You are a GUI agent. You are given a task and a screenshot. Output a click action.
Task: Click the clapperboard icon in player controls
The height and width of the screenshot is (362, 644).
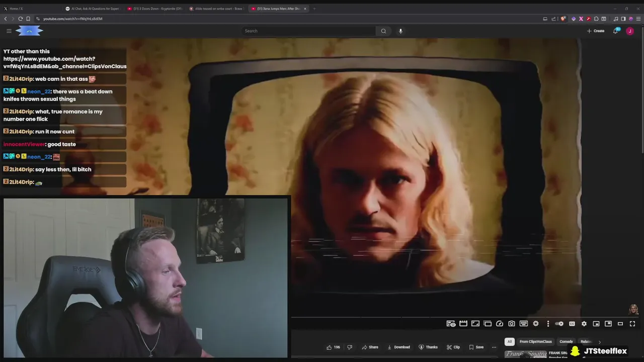[x=463, y=324]
